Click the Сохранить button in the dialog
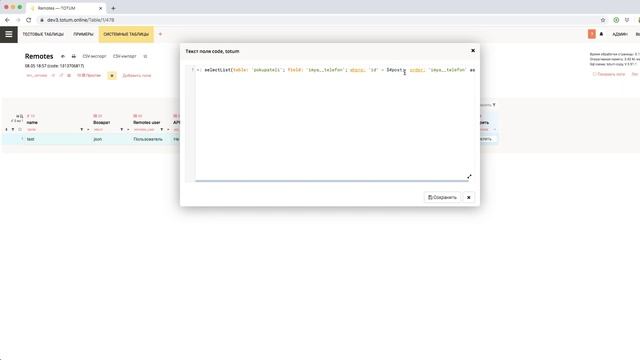This screenshot has height=360, width=640. (442, 198)
